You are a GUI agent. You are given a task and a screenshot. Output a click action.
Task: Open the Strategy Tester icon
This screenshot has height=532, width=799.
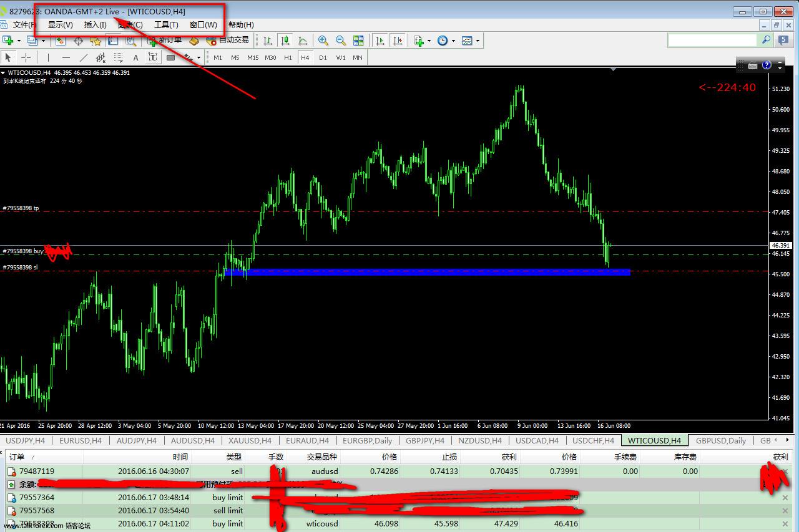(130, 41)
